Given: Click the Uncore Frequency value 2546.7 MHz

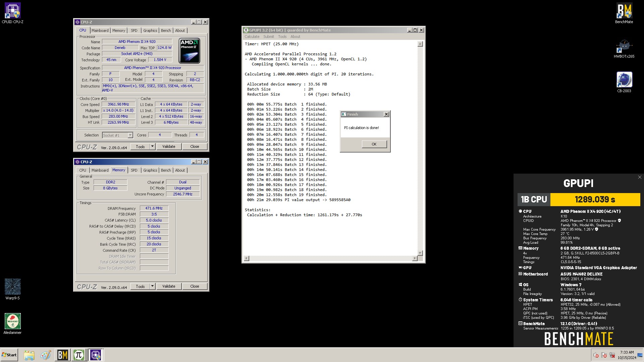Looking at the screenshot, I should (x=183, y=194).
